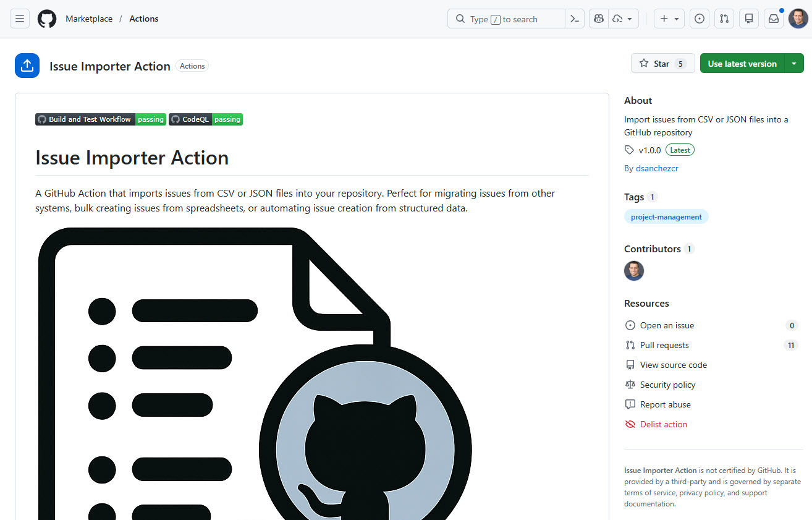Expand the Use latest version dropdown arrow
The height and width of the screenshot is (520, 812).
[795, 63]
